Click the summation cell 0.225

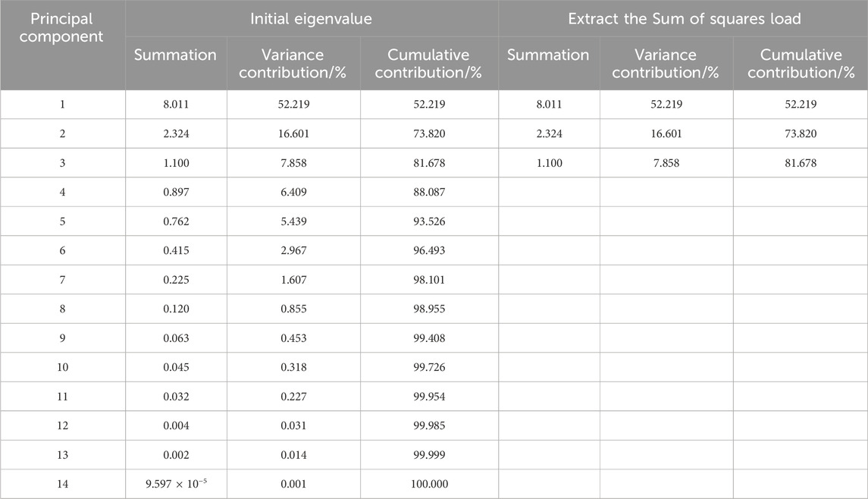tap(176, 280)
